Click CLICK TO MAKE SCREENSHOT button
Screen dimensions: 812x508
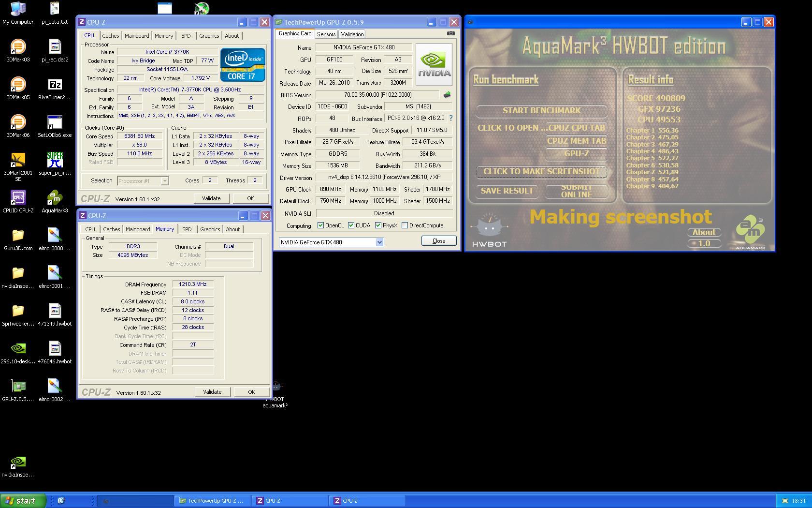click(x=541, y=171)
